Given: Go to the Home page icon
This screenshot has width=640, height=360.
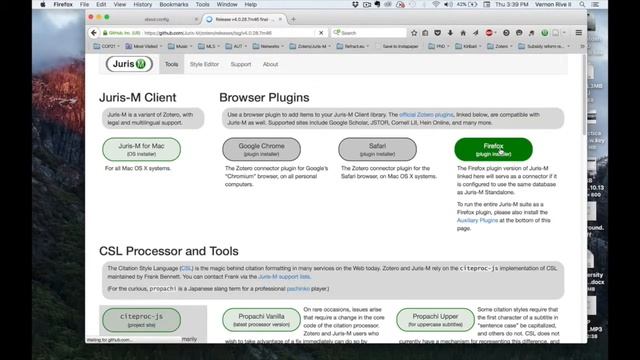Looking at the screenshot, I should pos(463,33).
